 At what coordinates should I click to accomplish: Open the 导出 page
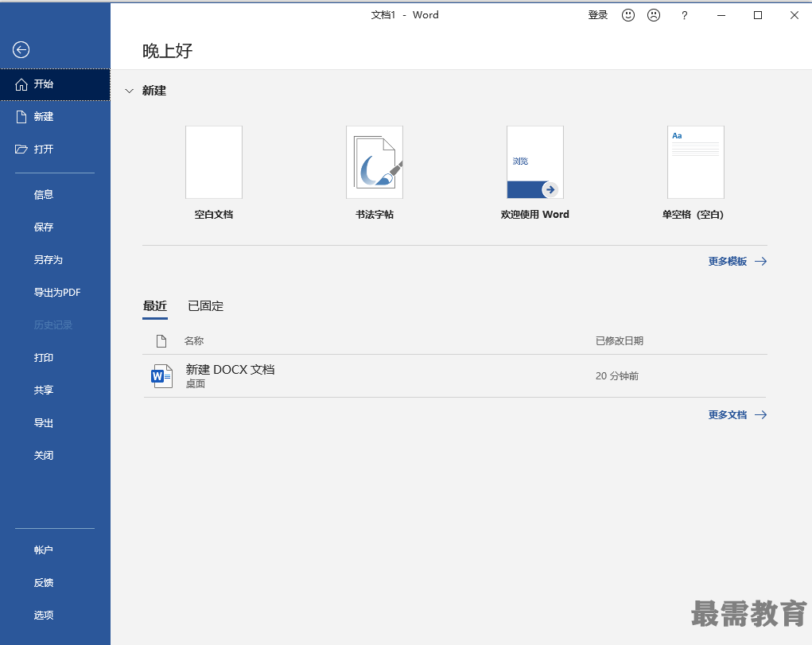click(55, 423)
